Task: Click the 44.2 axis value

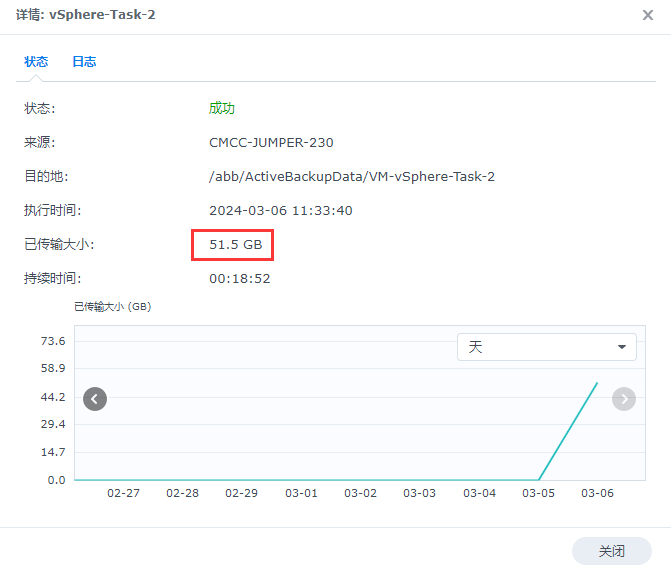Action: click(53, 397)
